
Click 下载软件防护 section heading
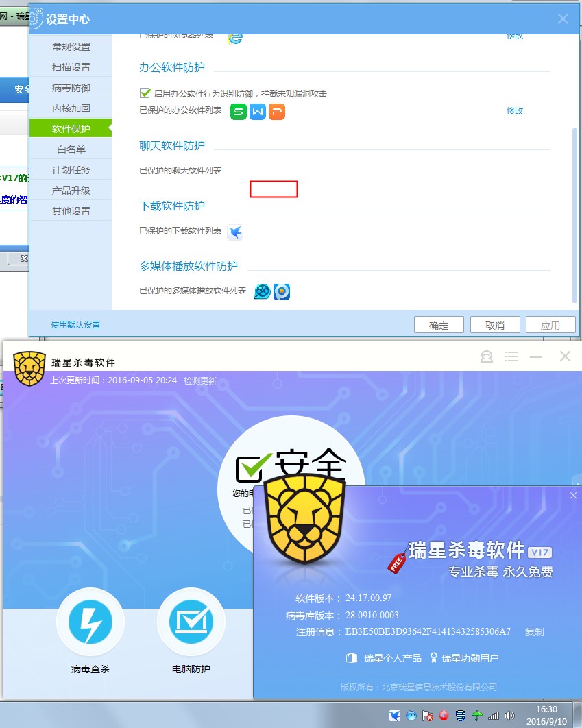click(172, 206)
